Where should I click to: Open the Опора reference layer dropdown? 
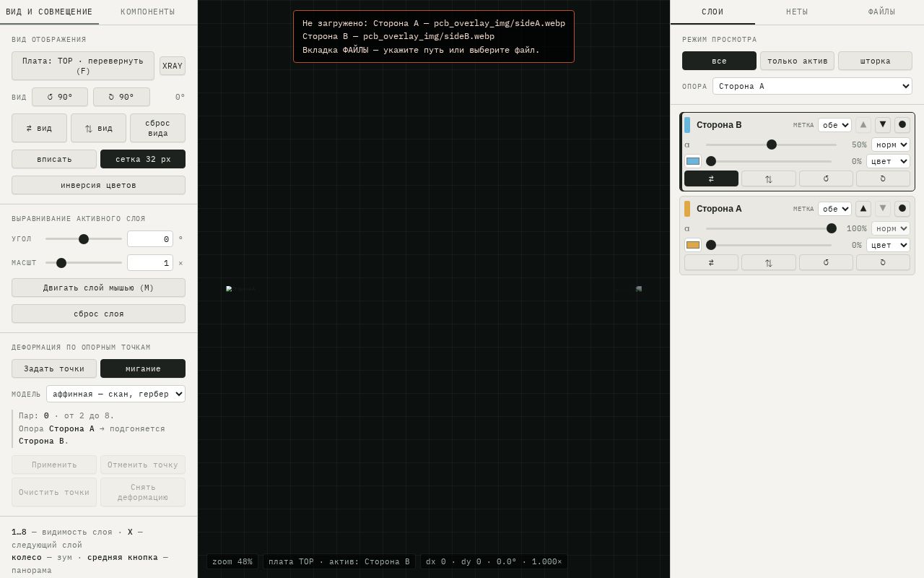(812, 86)
